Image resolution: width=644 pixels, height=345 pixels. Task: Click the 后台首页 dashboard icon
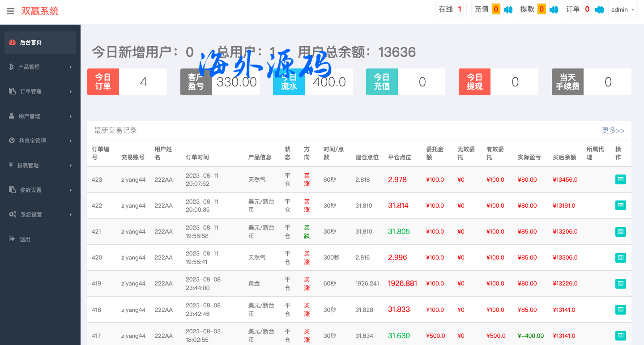12,43
